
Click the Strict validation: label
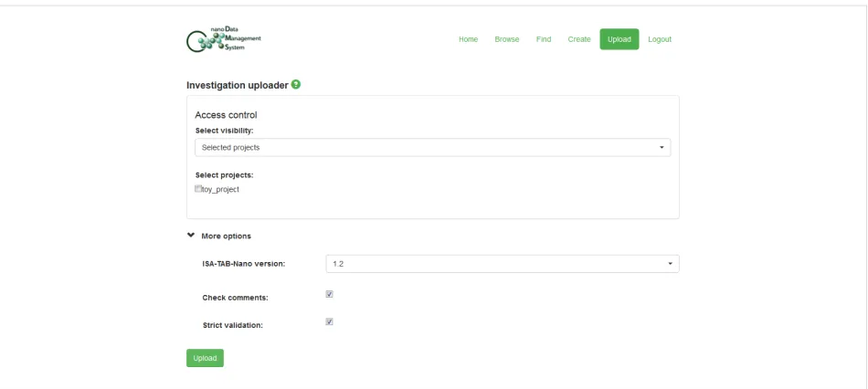click(x=233, y=325)
